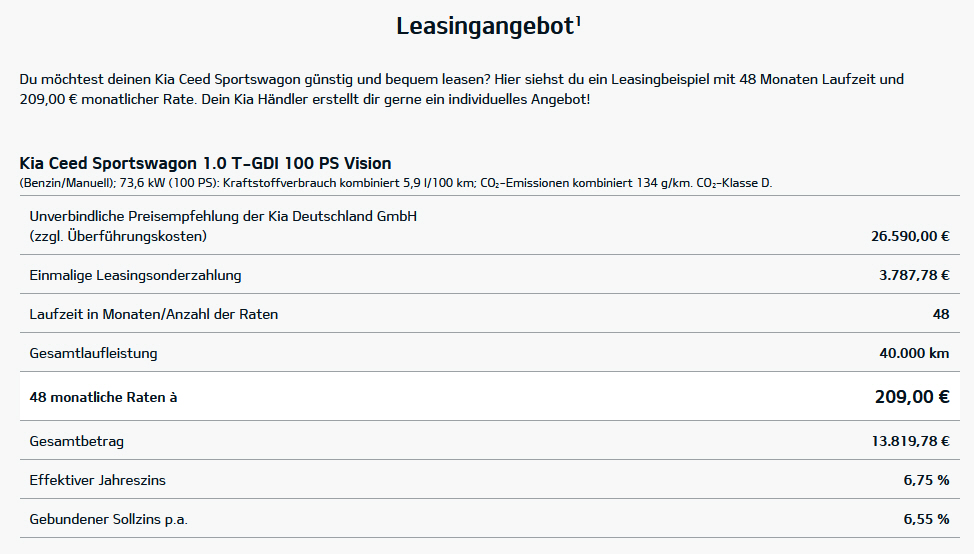Click the Leasingangebot heading

(484, 27)
